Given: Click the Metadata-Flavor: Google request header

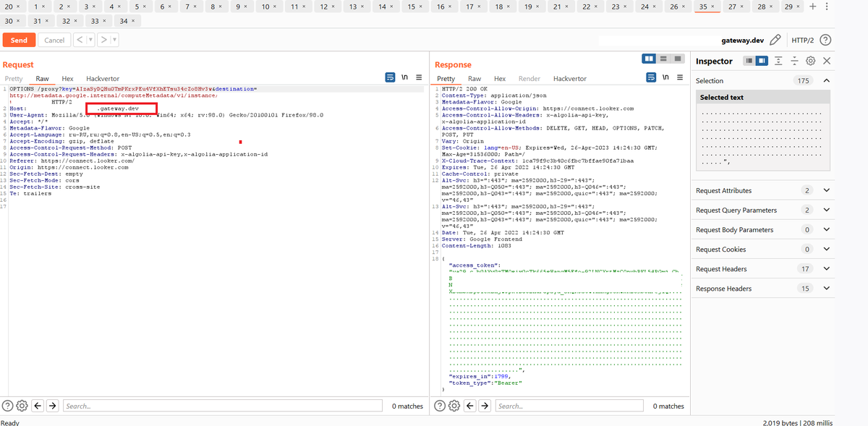Looking at the screenshot, I should [50, 128].
